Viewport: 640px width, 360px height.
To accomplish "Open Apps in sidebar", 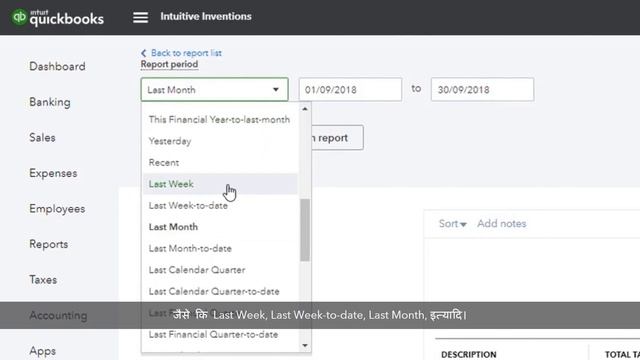I will [x=42, y=351].
